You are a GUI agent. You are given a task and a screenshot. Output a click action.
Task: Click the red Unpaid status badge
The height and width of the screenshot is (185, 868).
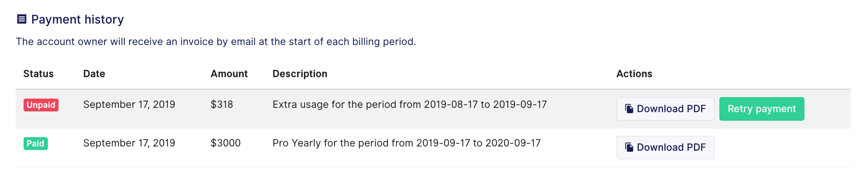41,105
